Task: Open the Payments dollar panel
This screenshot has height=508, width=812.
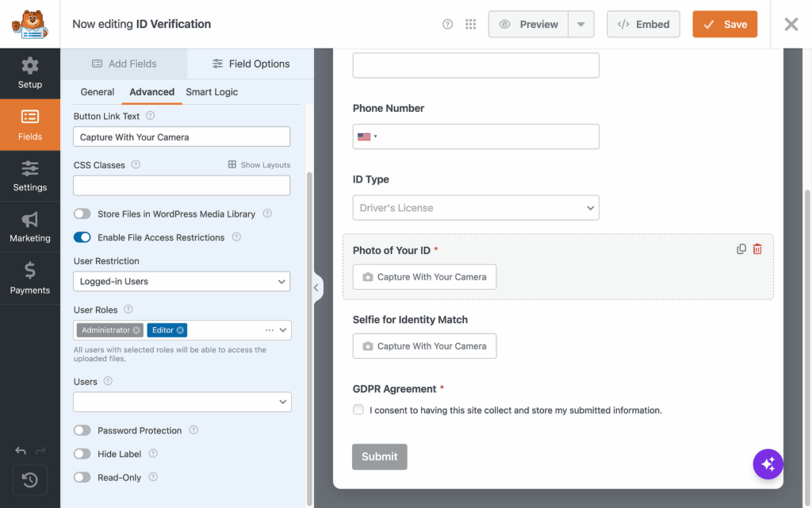Action: (x=30, y=279)
